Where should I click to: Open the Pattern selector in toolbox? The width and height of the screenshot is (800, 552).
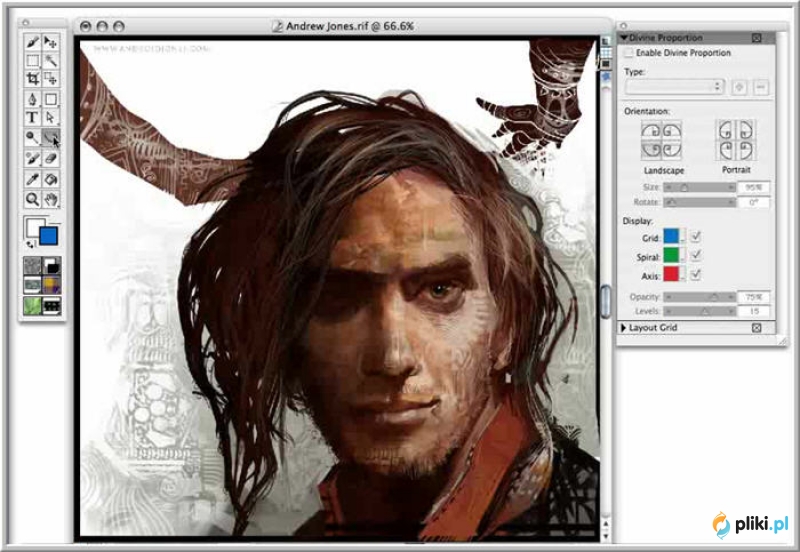pyautogui.click(x=33, y=285)
